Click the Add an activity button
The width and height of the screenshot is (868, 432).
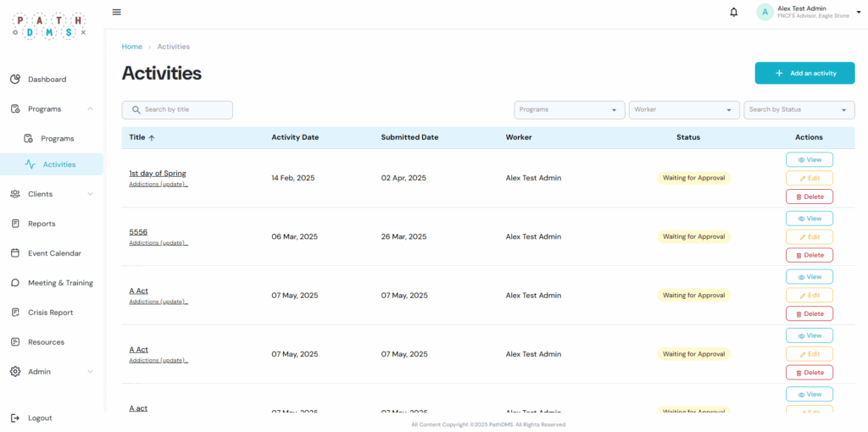[804, 74]
